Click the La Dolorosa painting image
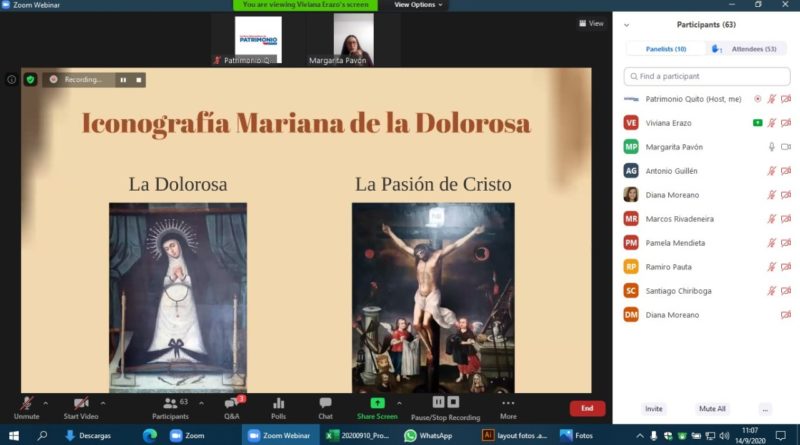The image size is (800, 445). pos(178,298)
